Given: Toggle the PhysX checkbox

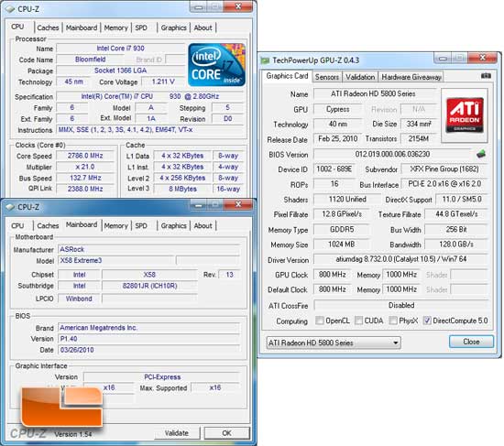Looking at the screenshot, I should 393,321.
